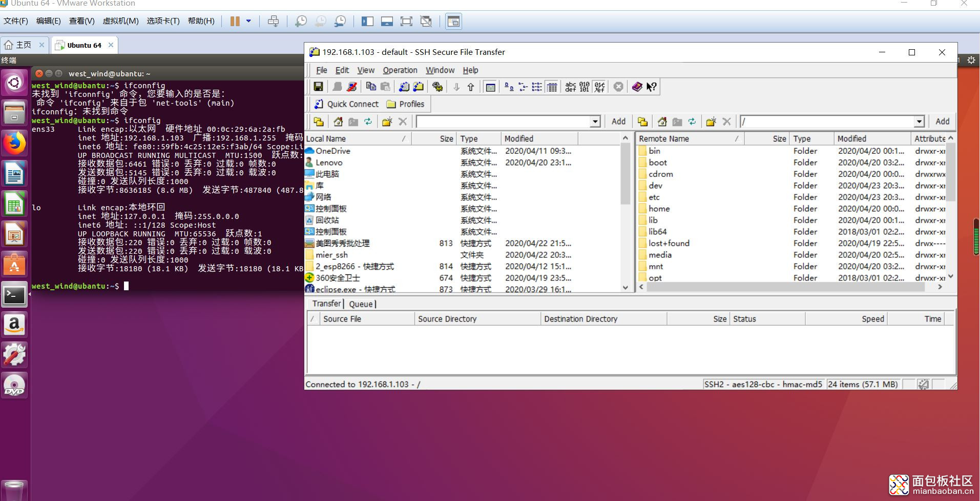Open Terminal from the Ubuntu launcher
The height and width of the screenshot is (501, 980).
14,295
